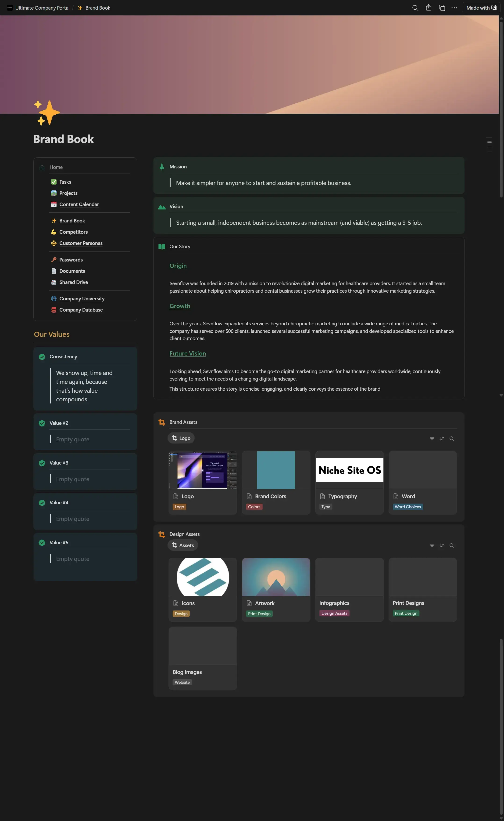The image size is (504, 821).
Task: Open the Brand Colors teal swatch card
Action: pos(276,470)
